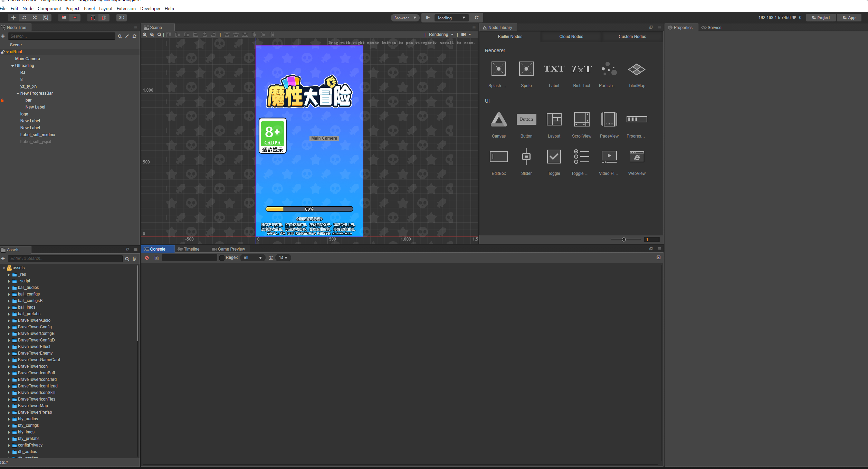This screenshot has height=469, width=868.
Task: Open the All log-type filter dropdown
Action: pyautogui.click(x=252, y=258)
